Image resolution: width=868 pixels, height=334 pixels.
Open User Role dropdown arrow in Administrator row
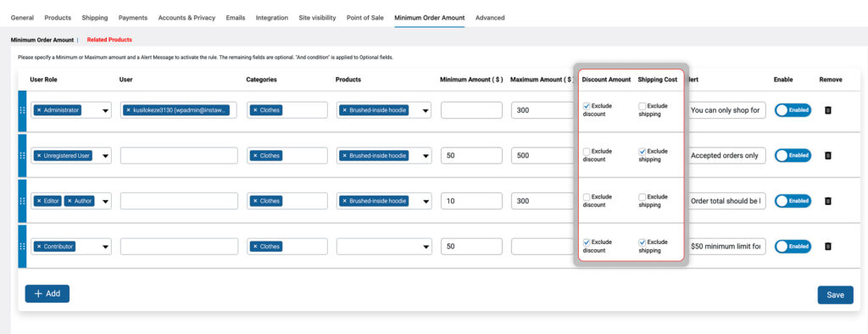point(105,111)
